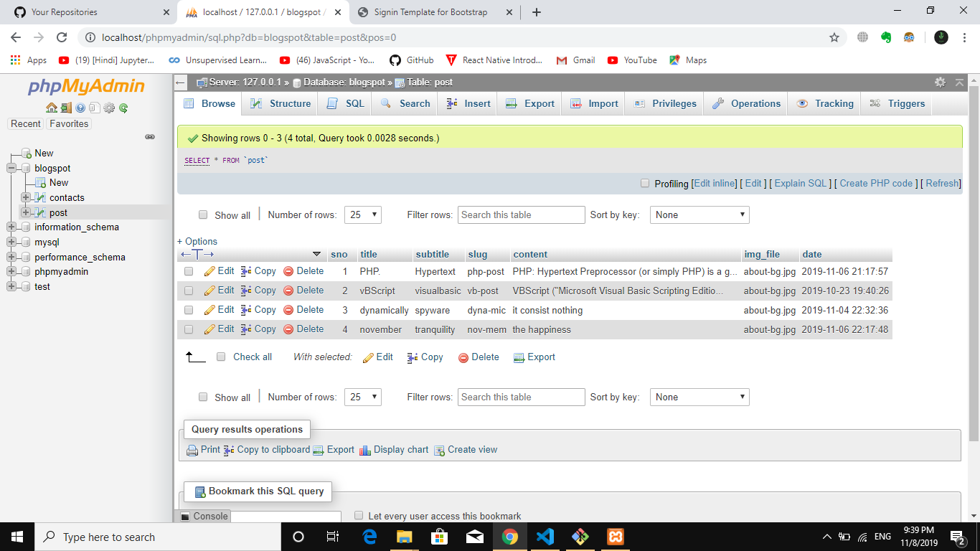980x551 pixels.
Task: Expand the mysql database node
Action: click(11, 242)
